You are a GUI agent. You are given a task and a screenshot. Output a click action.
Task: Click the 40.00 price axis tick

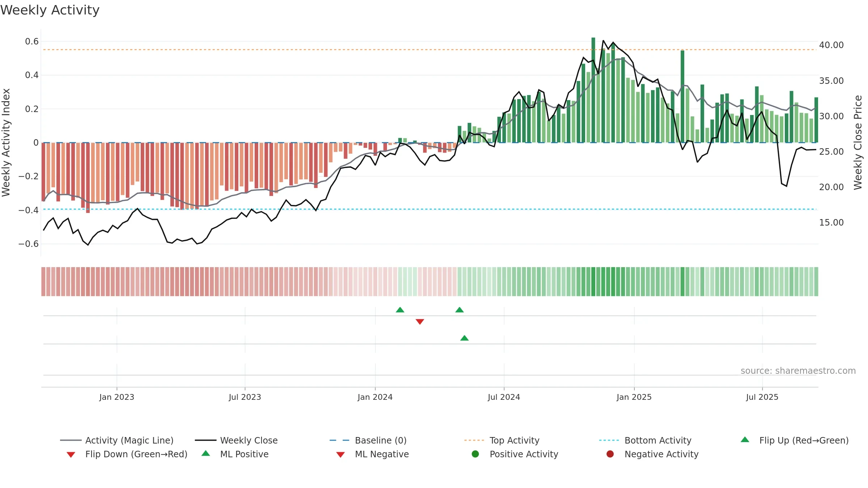pos(831,45)
